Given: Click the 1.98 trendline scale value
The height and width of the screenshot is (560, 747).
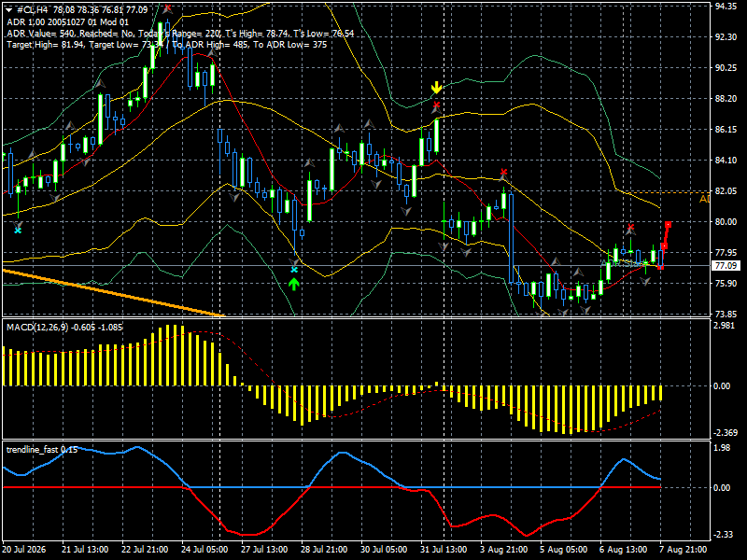Looking at the screenshot, I should (722, 448).
